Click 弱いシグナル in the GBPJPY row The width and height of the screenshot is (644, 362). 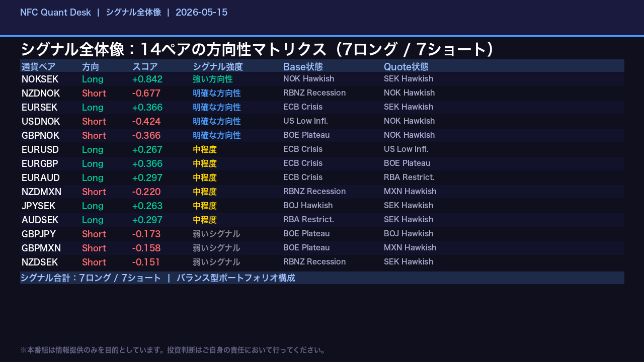pyautogui.click(x=216, y=234)
